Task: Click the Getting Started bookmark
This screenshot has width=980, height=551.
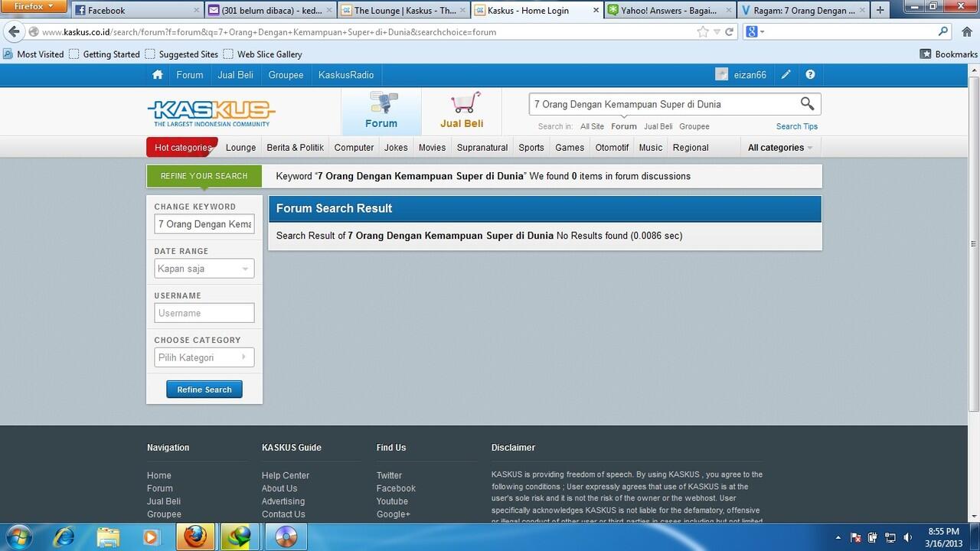Action: coord(104,54)
